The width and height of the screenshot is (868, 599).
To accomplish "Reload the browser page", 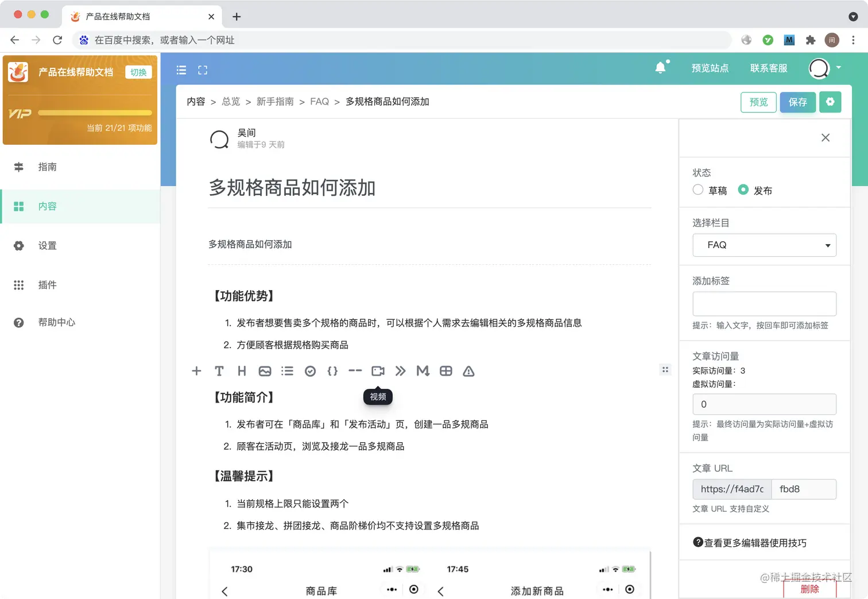I will pos(57,40).
